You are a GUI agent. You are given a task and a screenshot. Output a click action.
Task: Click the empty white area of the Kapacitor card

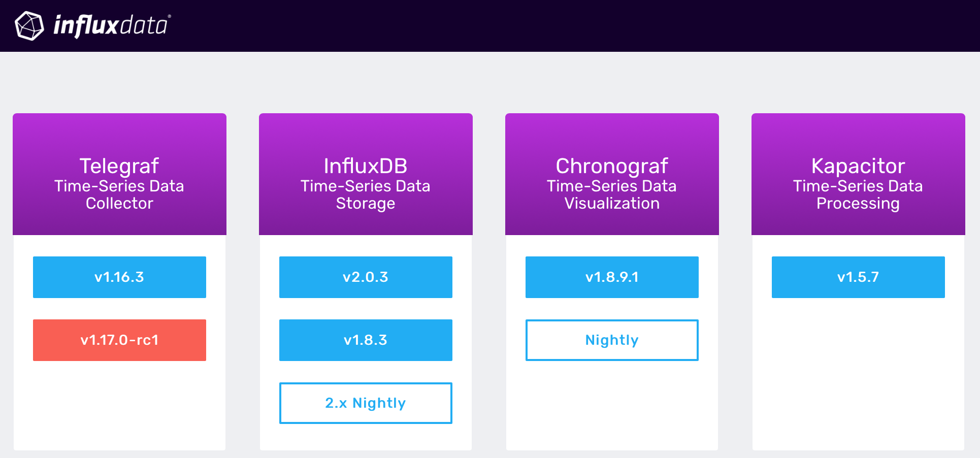(858, 376)
